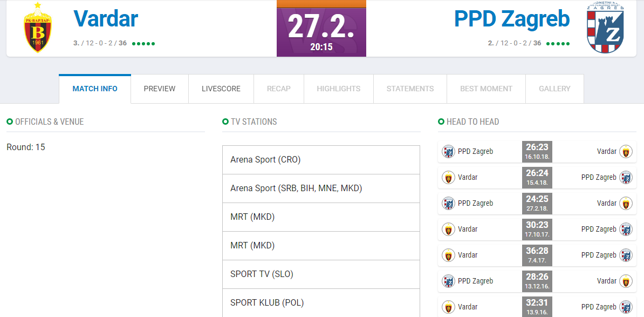The height and width of the screenshot is (317, 644).
Task: Click Vardar logo in 16.10.18. match row
Action: 626,152
